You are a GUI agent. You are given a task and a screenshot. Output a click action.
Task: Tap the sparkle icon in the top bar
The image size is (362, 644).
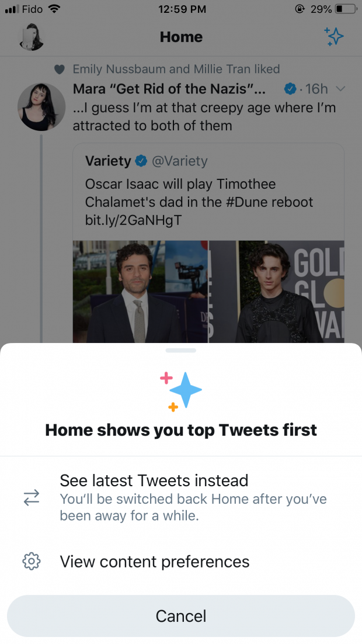335,37
